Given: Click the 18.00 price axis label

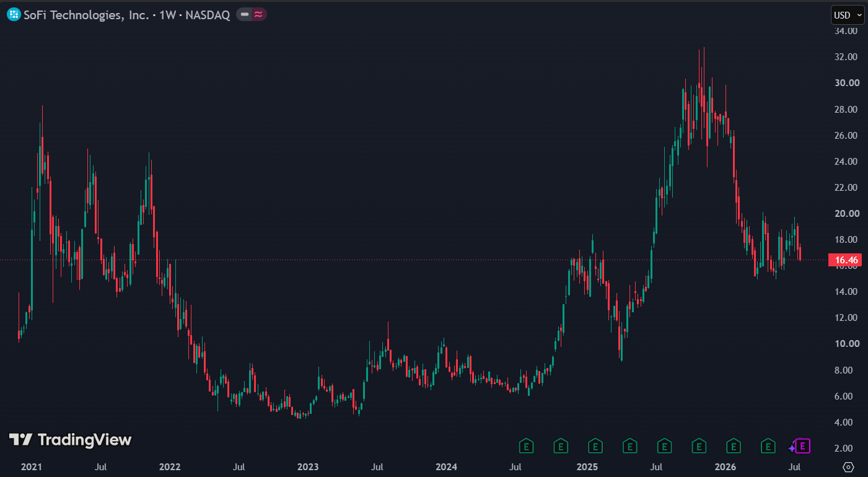Looking at the screenshot, I should pyautogui.click(x=846, y=240).
